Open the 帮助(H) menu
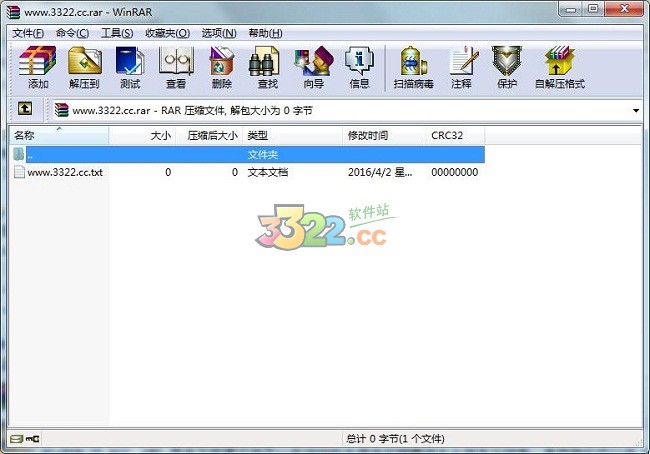650x454 pixels. coord(266,33)
